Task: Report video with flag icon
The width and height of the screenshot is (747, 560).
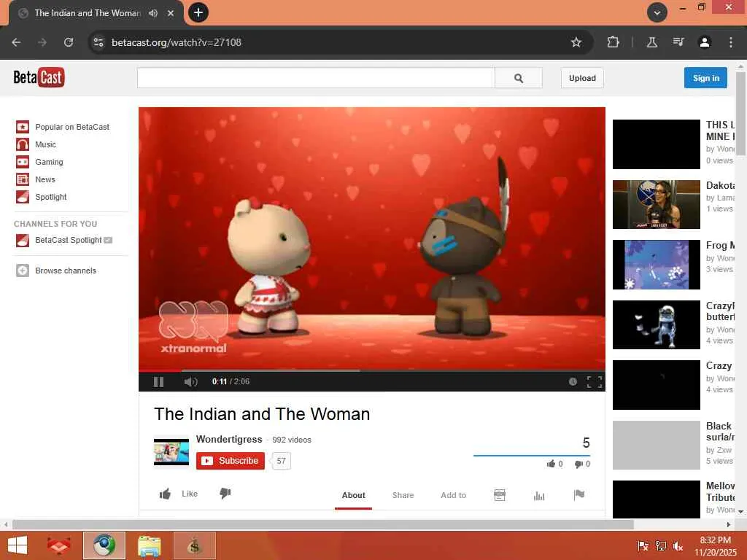Action: [578, 495]
